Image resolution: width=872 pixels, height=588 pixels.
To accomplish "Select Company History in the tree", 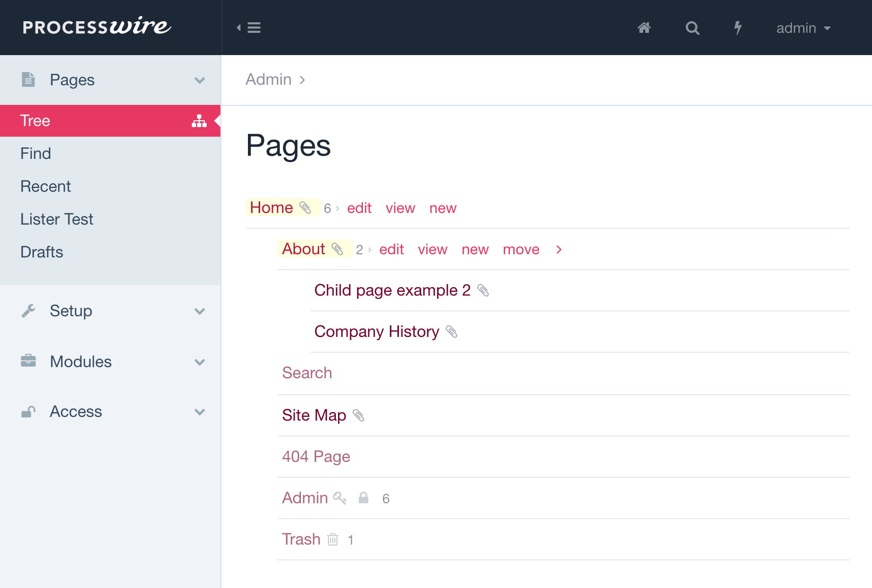I will (377, 332).
